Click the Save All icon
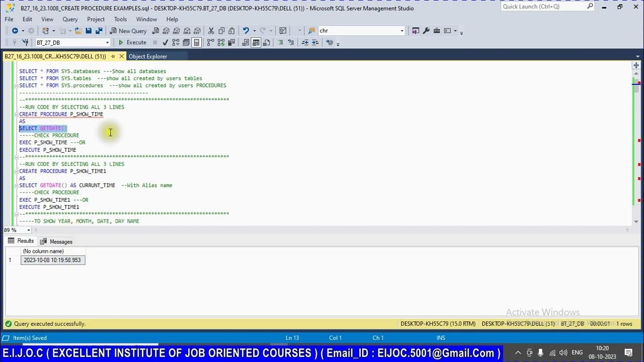 click(99, 31)
